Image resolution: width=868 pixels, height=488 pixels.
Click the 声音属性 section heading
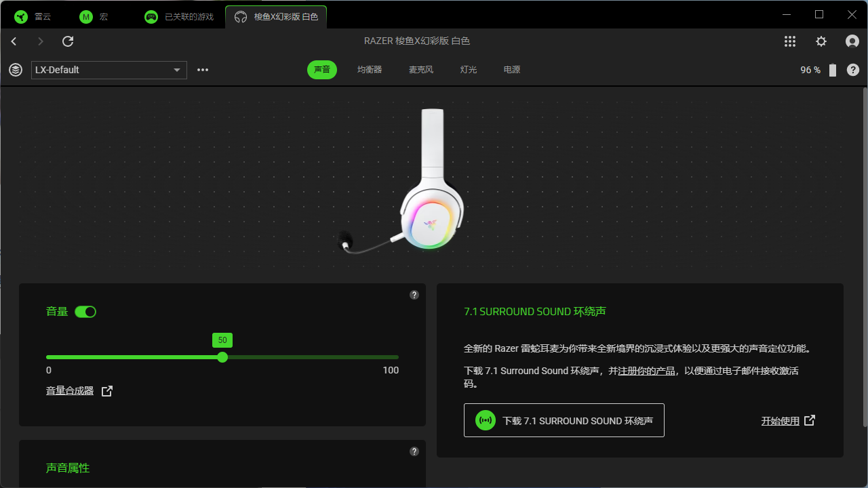pos(68,468)
